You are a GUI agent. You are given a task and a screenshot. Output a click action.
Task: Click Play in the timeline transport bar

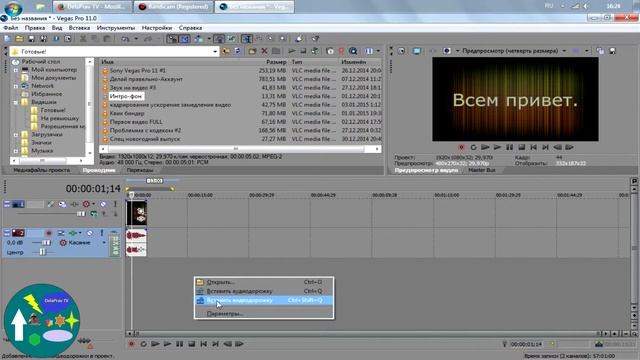(167, 344)
